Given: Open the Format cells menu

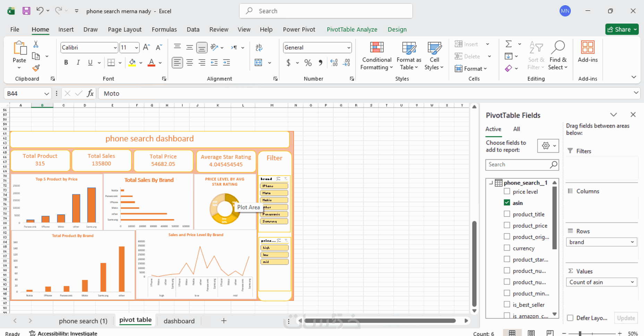Looking at the screenshot, I should click(471, 69).
